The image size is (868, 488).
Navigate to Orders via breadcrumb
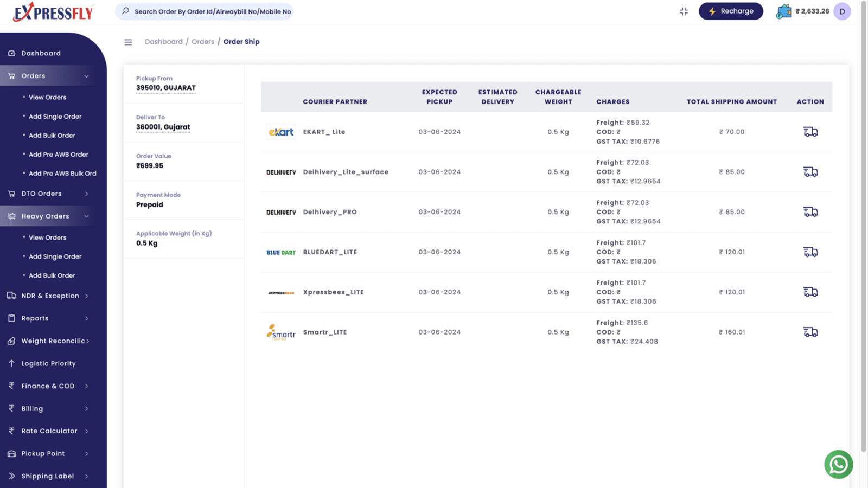(x=203, y=41)
